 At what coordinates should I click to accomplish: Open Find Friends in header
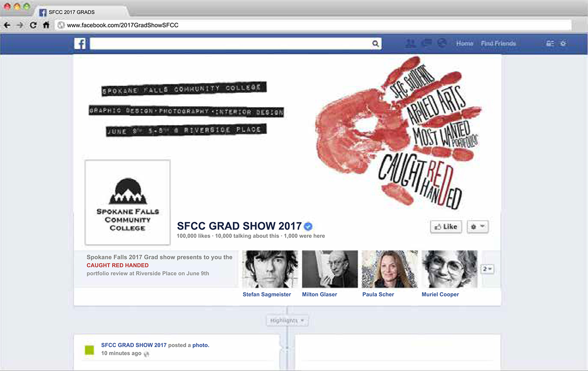[x=498, y=44]
